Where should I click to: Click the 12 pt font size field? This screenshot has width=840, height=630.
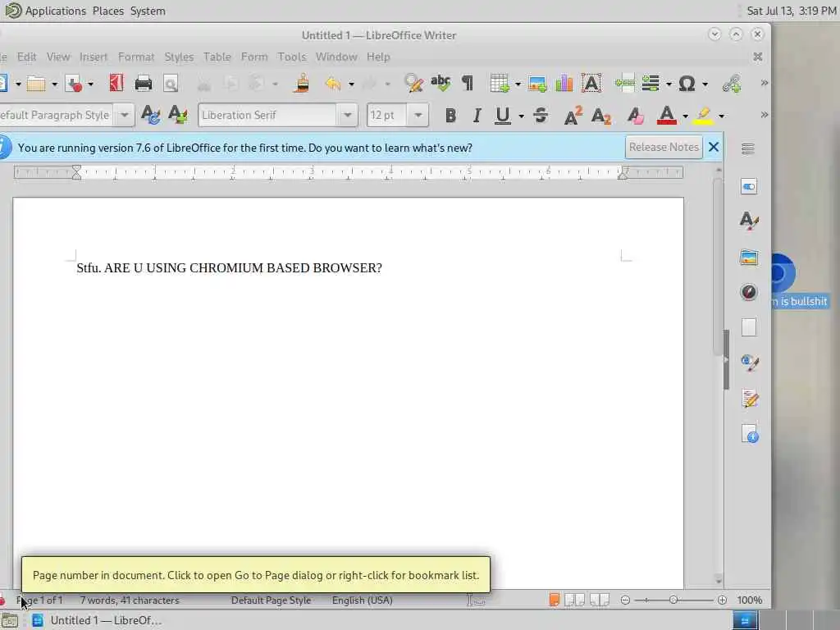coord(387,115)
